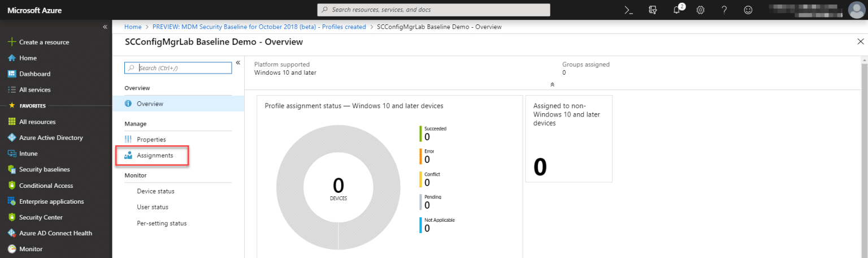Click the Security baselines sidebar icon
The width and height of the screenshot is (868, 258).
[x=11, y=169]
